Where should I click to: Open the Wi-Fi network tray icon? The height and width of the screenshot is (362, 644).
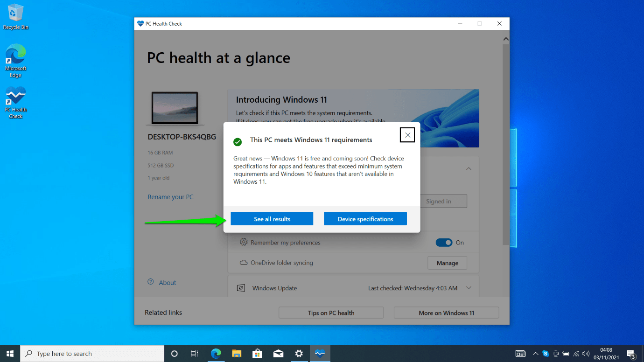576,354
